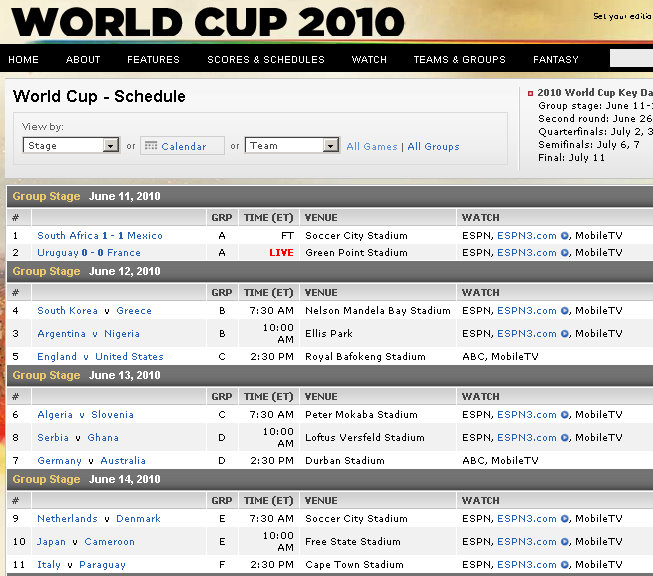Open Ghana team link
The image size is (653, 576).
click(103, 438)
